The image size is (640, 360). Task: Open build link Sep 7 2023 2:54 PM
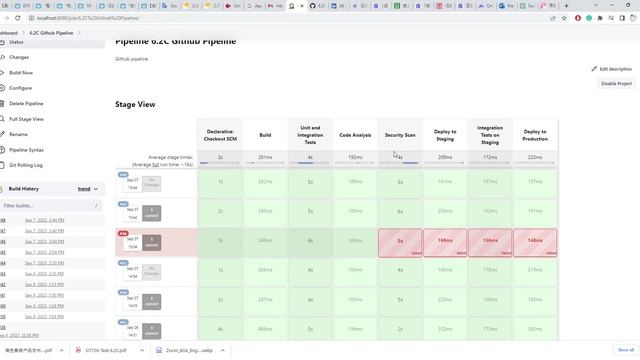tap(44, 252)
